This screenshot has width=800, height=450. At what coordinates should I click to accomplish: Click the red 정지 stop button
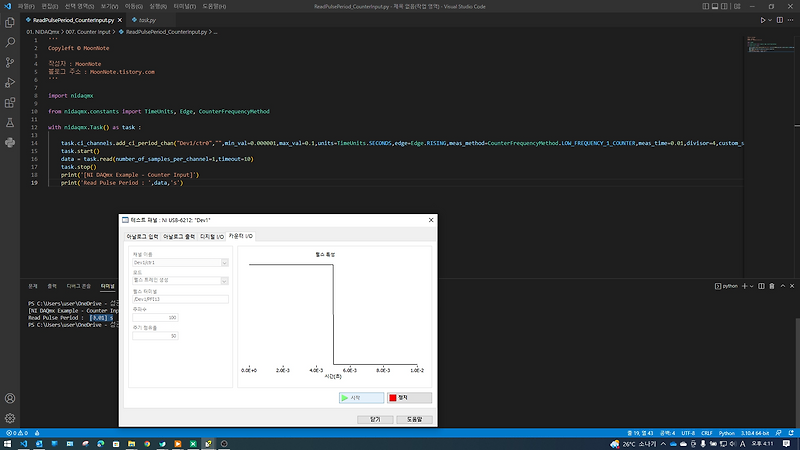click(409, 397)
